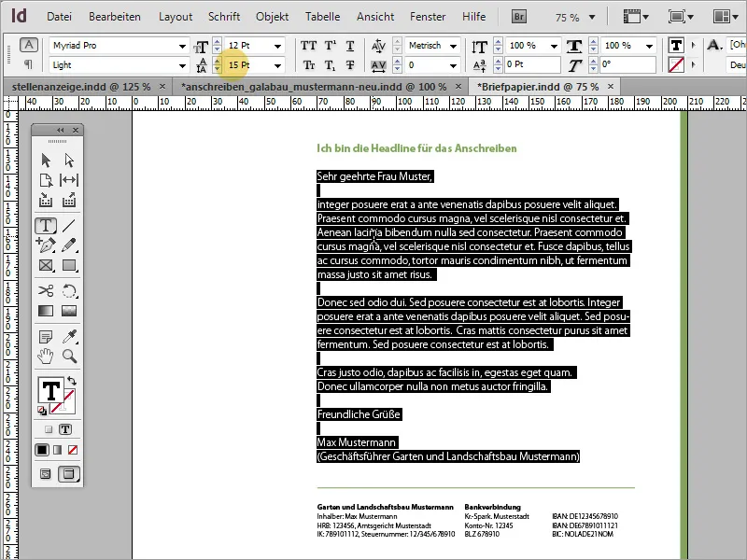Image resolution: width=747 pixels, height=560 pixels.
Task: Open vertical scale 100 % dropdown
Action: coord(554,46)
